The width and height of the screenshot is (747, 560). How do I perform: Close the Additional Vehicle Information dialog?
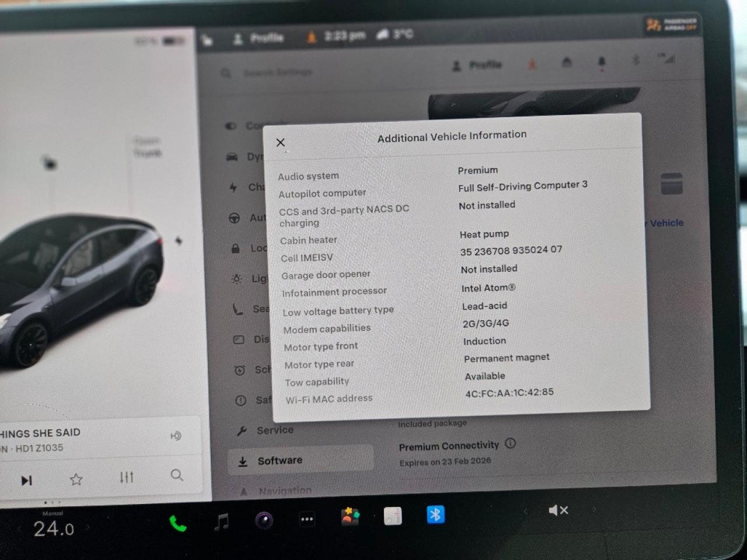click(281, 142)
